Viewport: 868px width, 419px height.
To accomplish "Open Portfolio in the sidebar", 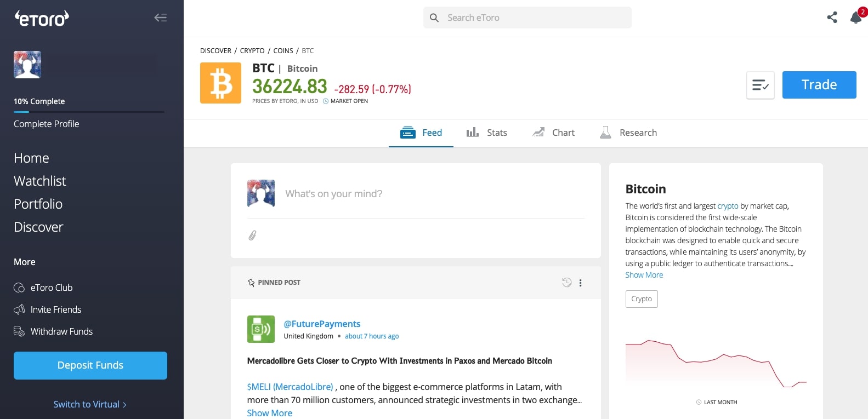I will tap(38, 204).
